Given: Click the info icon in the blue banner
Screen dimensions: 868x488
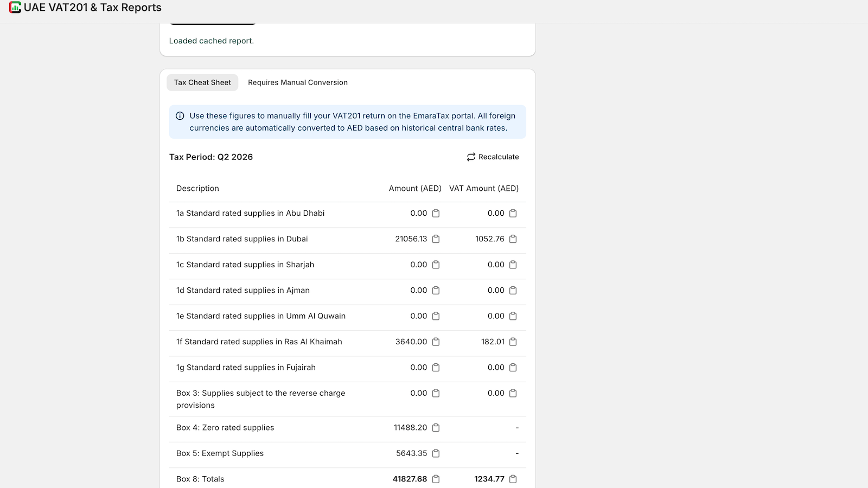Looking at the screenshot, I should tap(180, 116).
